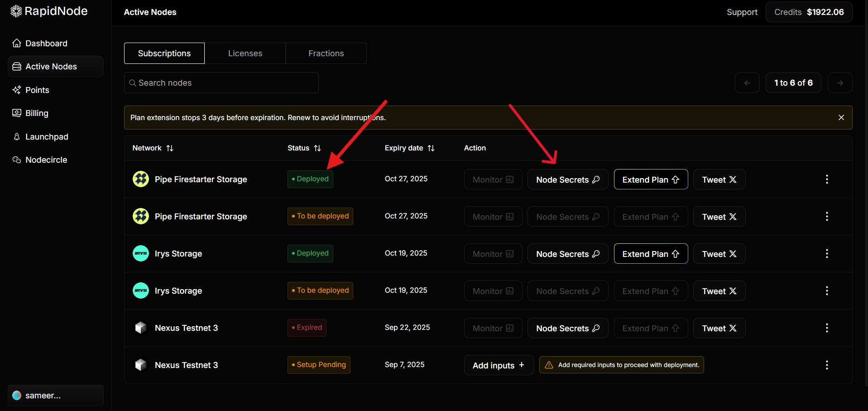Click the Search nodes input field
868x411 pixels.
pyautogui.click(x=222, y=83)
